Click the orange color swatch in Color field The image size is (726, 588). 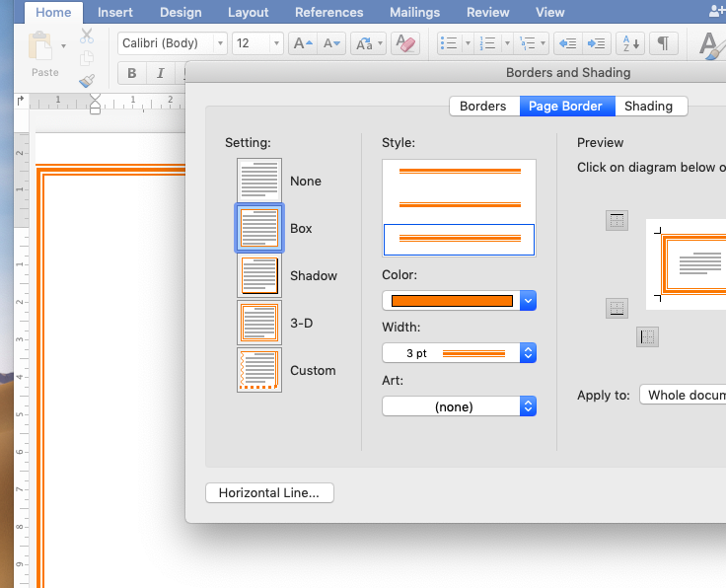pos(452,301)
